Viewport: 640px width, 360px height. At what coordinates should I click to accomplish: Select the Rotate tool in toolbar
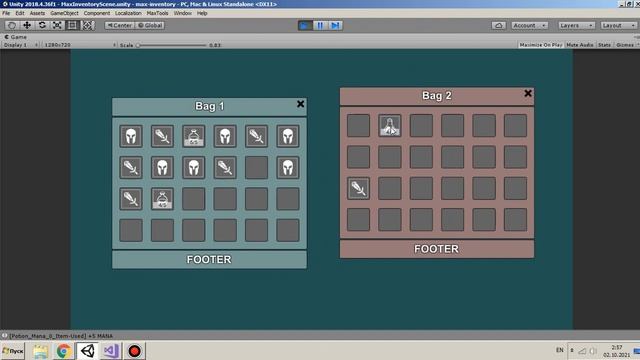click(x=42, y=25)
